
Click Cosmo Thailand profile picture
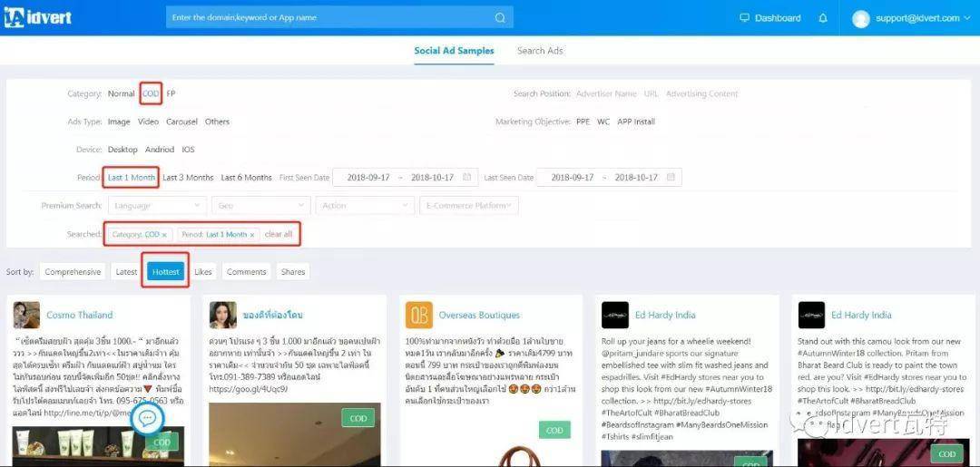[26, 315]
